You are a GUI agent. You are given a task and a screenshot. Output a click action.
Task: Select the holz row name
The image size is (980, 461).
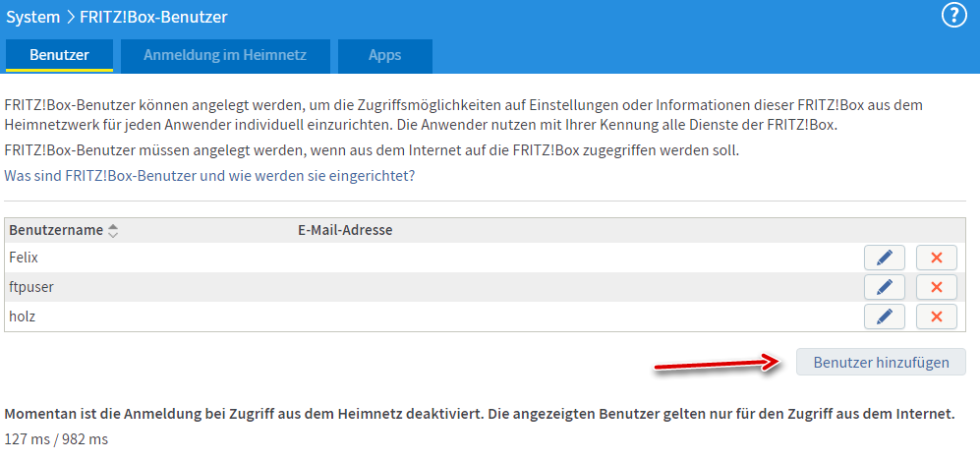22,317
